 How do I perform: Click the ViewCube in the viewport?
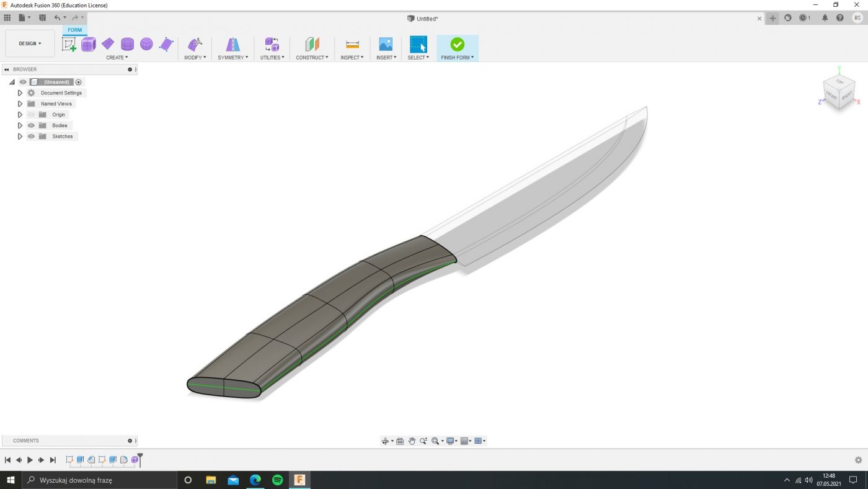pos(839,91)
